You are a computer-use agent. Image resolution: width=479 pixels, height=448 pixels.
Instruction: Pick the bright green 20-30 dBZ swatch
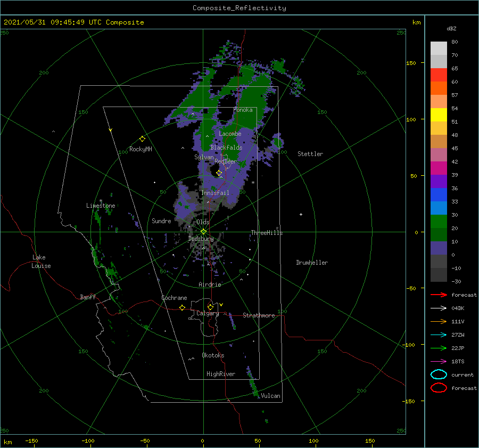439,222
